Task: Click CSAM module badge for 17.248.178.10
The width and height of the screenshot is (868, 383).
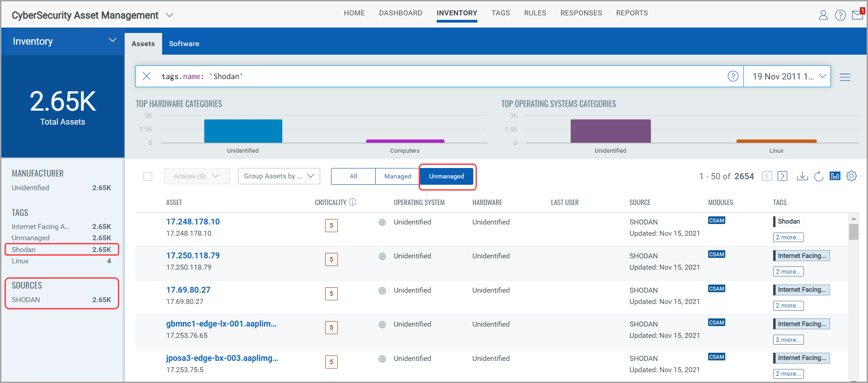Action: point(717,220)
